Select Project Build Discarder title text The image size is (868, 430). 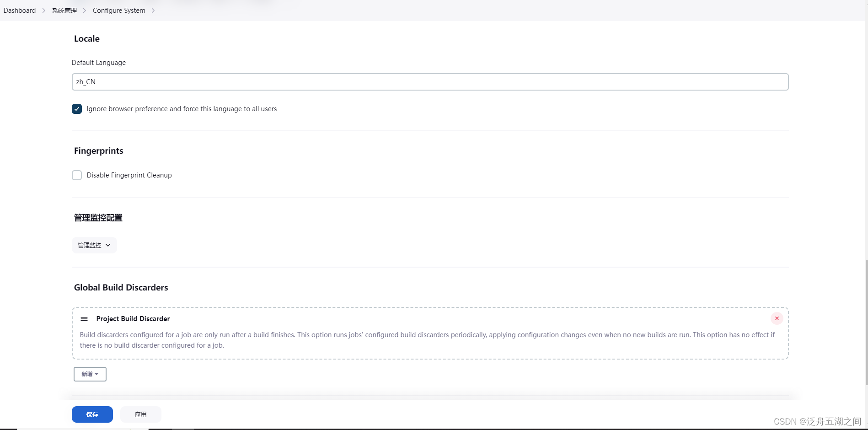pos(133,319)
